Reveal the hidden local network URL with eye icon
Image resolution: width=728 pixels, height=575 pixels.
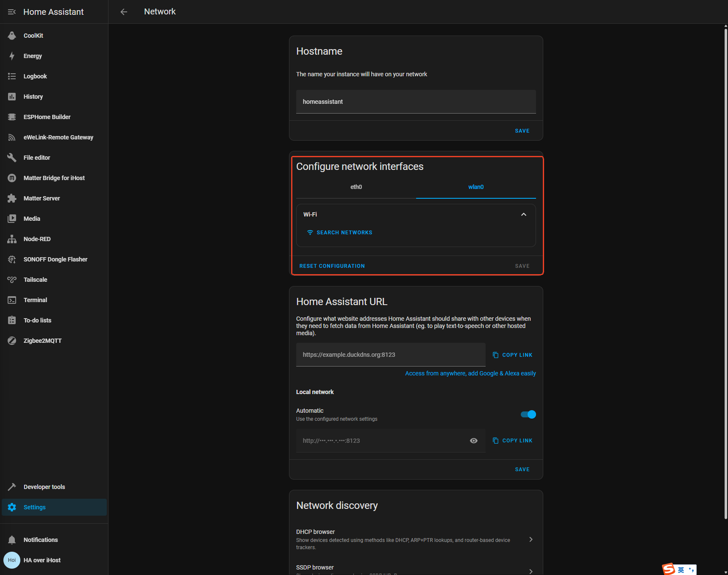tap(474, 441)
